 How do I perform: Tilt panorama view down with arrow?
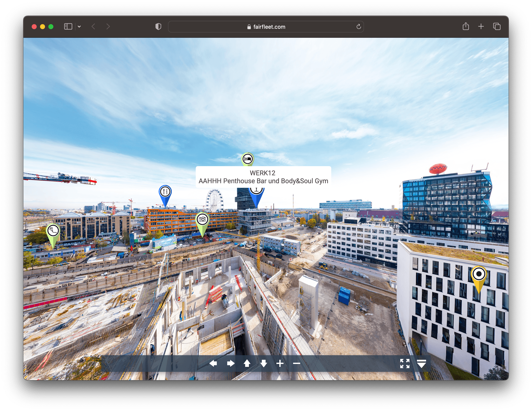click(263, 364)
